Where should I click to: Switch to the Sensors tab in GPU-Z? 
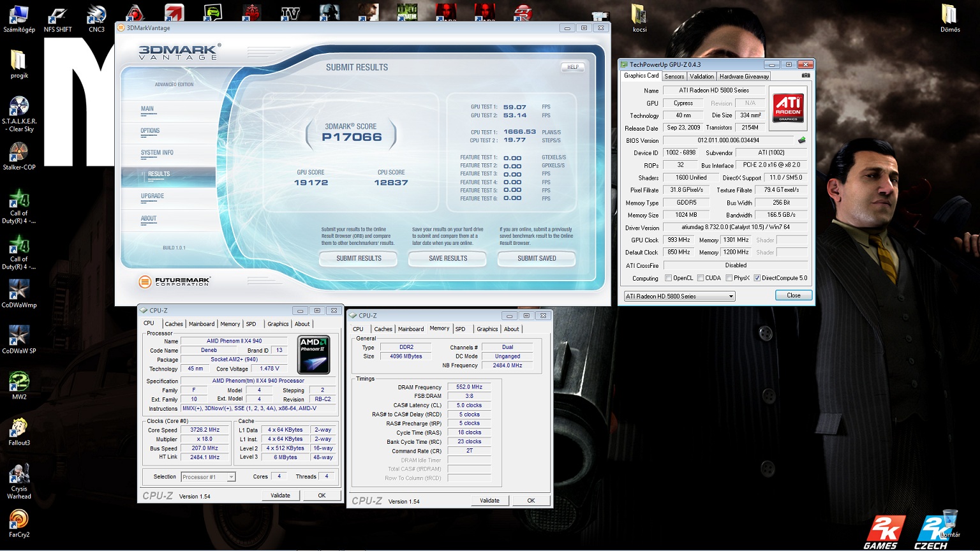(x=674, y=76)
